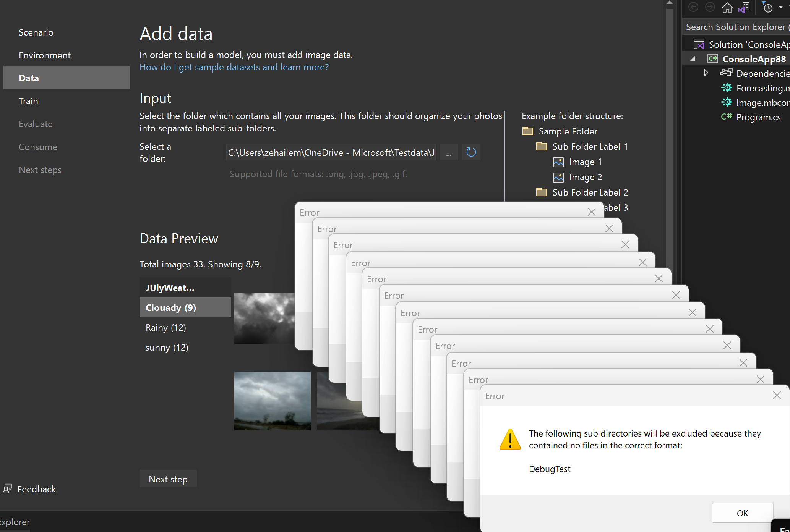Select the sunny (12) label group
Viewport: 790px width, 532px height.
167,347
